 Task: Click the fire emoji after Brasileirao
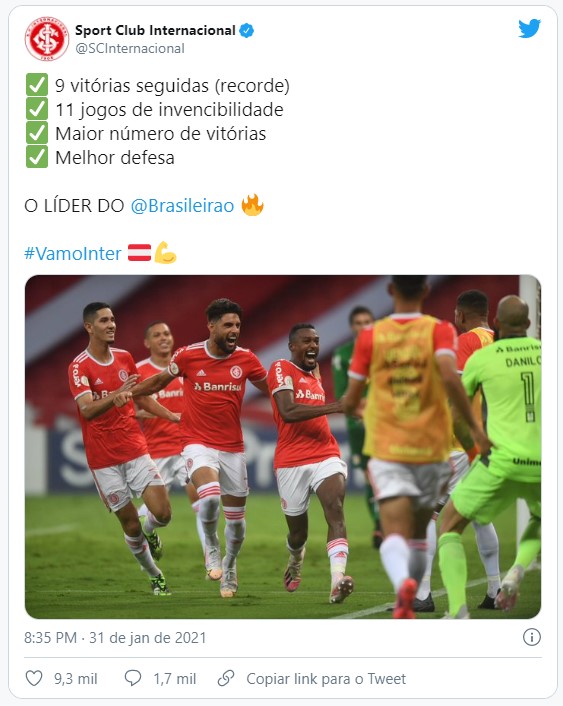(253, 205)
